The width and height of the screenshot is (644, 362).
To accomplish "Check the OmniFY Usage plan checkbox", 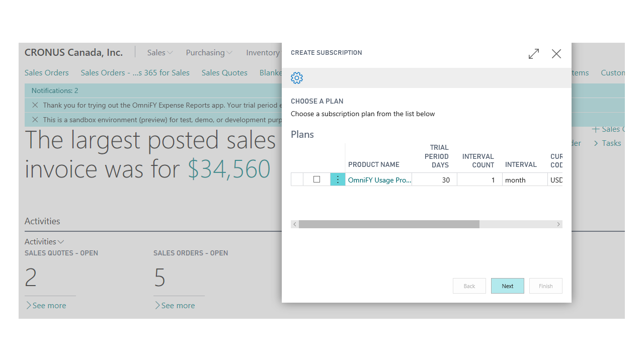I will click(316, 179).
